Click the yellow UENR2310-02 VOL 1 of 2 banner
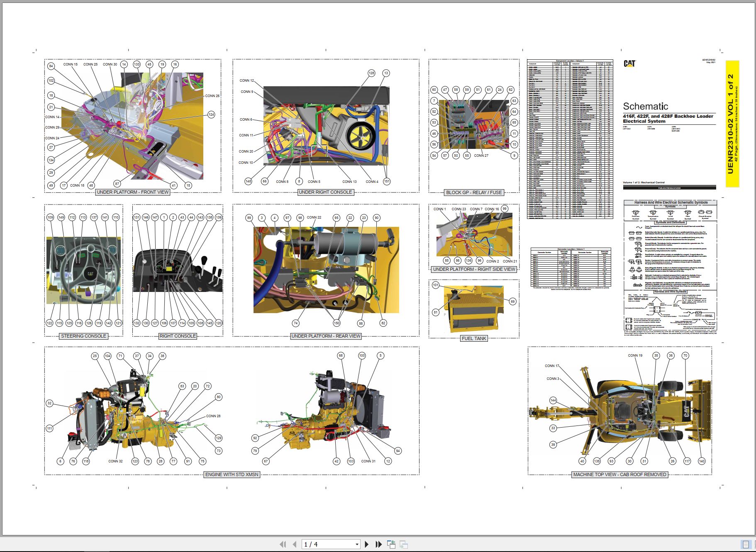Image resolution: width=756 pixels, height=552 pixels. [x=732, y=124]
